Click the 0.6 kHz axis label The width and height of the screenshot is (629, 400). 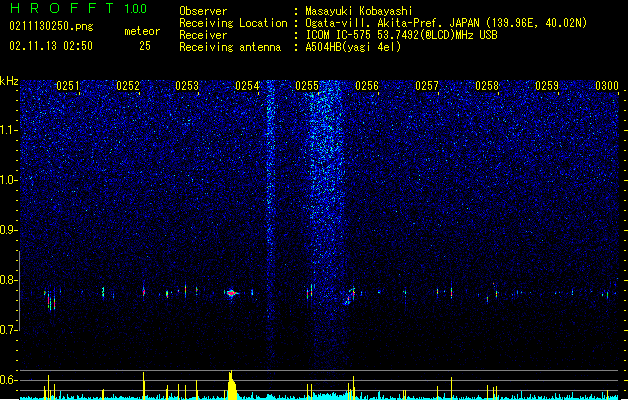pyautogui.click(x=9, y=380)
